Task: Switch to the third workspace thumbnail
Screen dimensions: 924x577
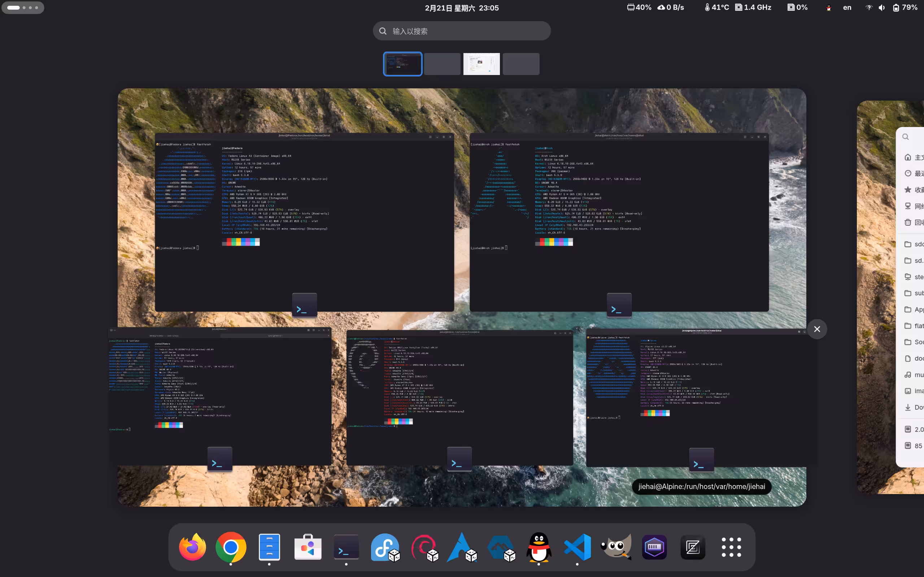Action: 481,64
